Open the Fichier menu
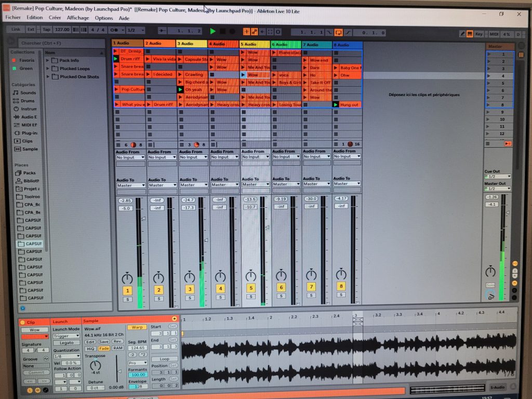The height and width of the screenshot is (399, 532). click(x=13, y=17)
